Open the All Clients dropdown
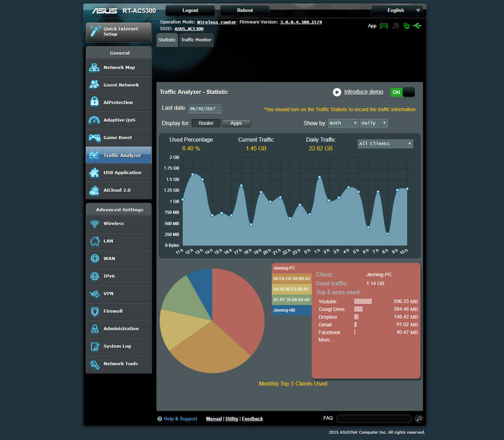Viewport: 504px width, 440px height. (385, 144)
